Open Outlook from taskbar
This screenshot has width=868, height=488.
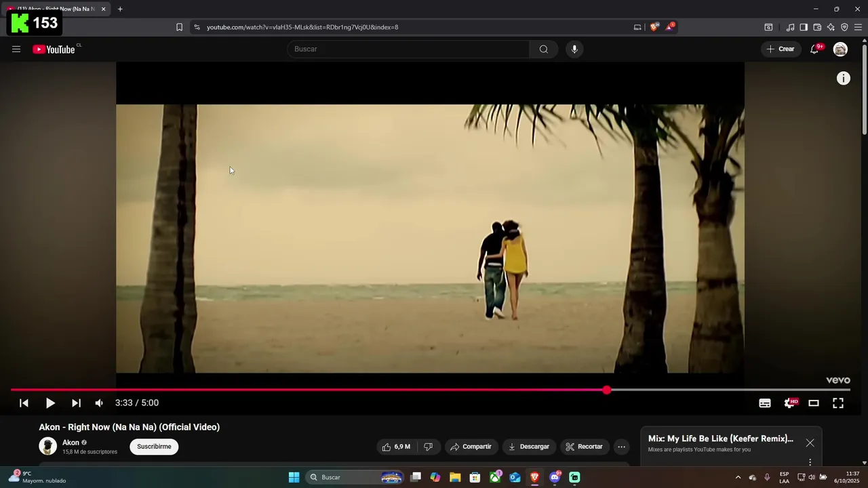(515, 477)
